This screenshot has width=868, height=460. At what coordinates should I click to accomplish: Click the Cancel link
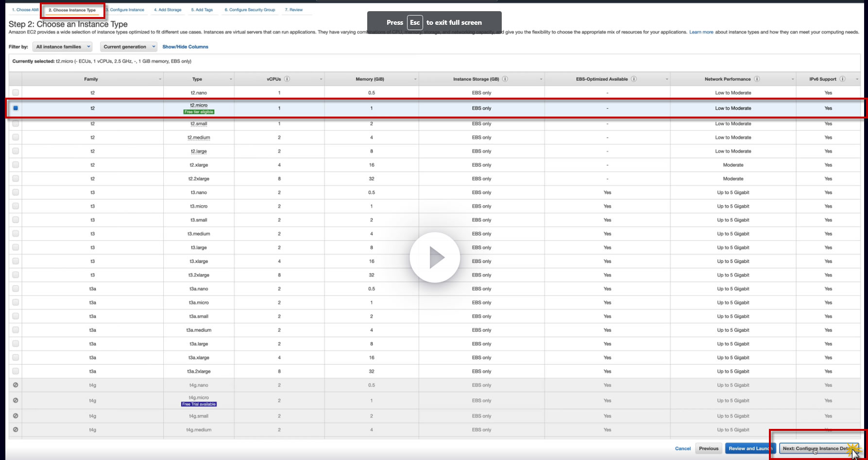pyautogui.click(x=683, y=448)
